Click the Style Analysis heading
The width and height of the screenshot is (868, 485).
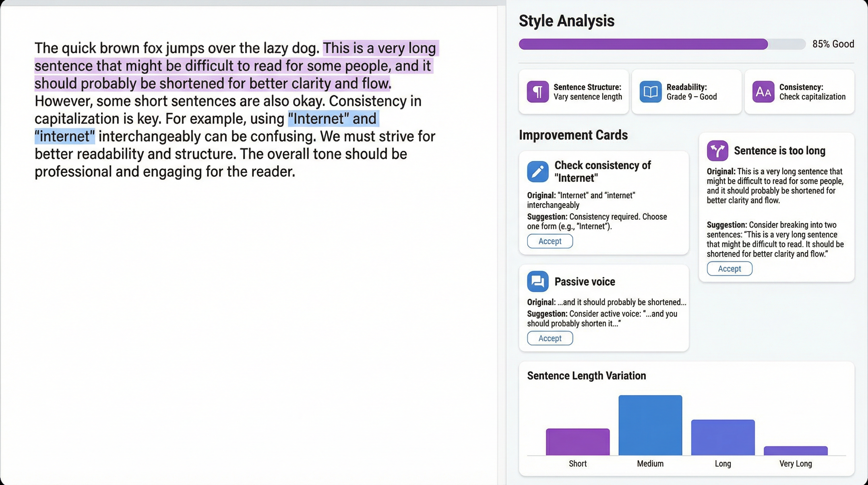[566, 21]
